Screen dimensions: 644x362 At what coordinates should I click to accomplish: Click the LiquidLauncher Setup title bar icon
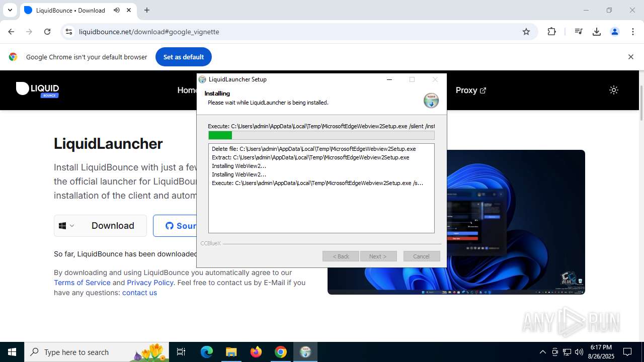[x=202, y=79]
